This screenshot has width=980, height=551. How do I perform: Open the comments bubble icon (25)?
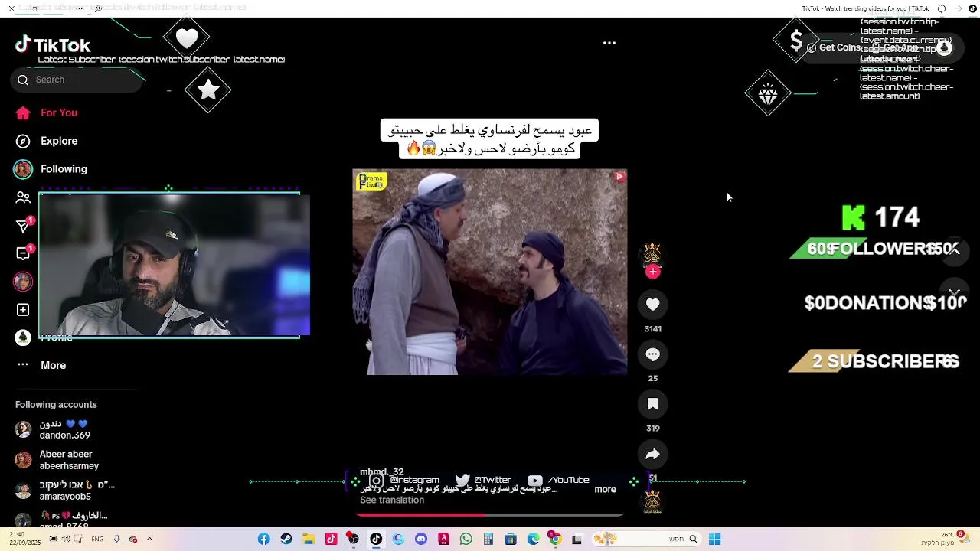[x=652, y=354]
